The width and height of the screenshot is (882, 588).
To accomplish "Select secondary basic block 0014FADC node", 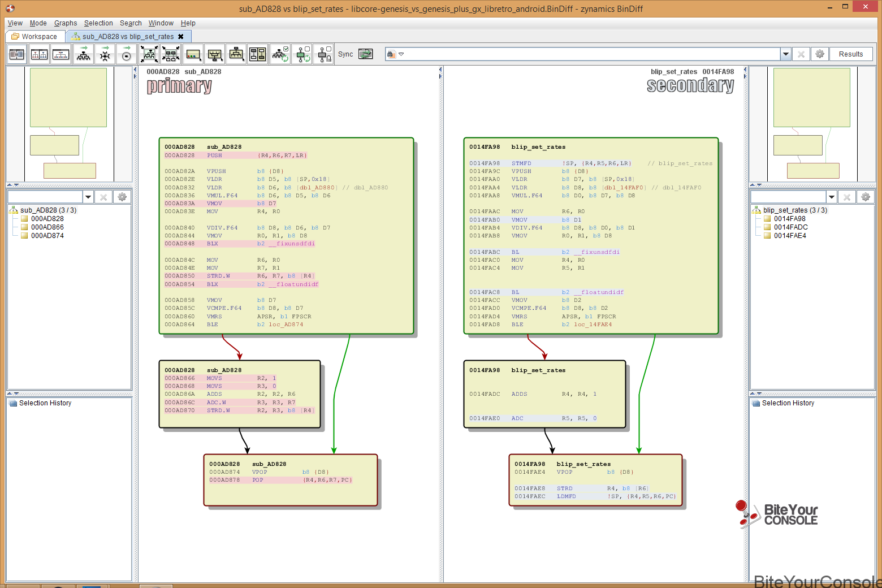I will [x=544, y=394].
